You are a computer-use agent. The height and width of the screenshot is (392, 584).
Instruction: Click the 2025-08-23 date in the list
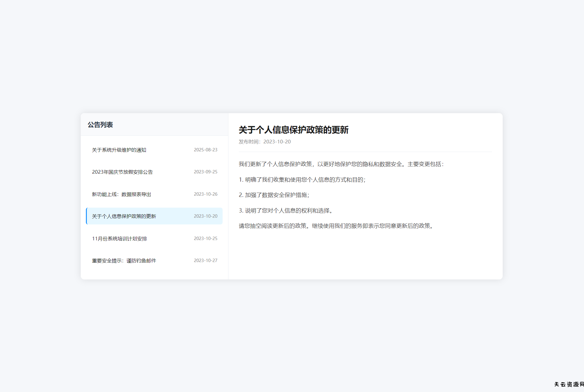tap(205, 150)
